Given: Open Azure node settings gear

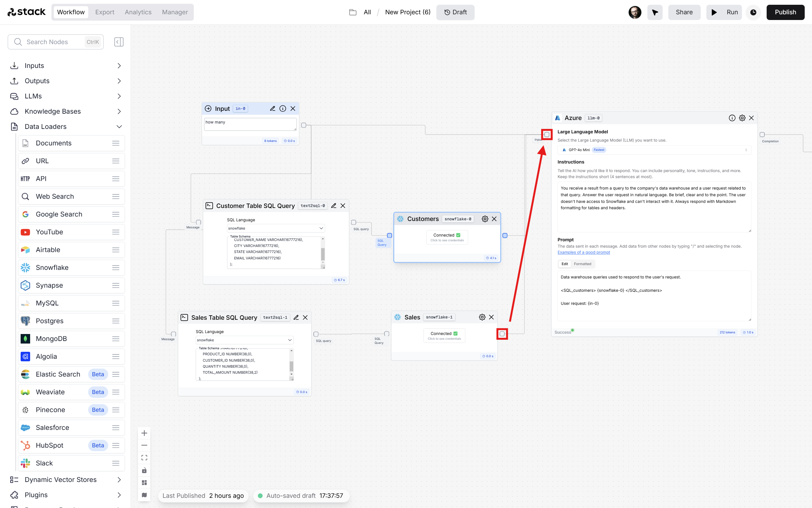Looking at the screenshot, I should click(x=742, y=118).
